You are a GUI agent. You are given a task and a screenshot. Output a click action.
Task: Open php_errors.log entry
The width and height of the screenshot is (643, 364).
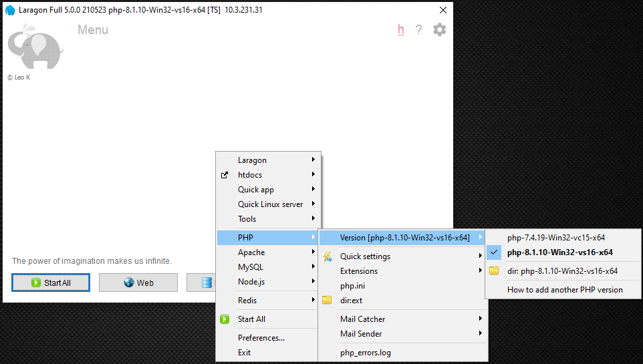tap(402, 353)
